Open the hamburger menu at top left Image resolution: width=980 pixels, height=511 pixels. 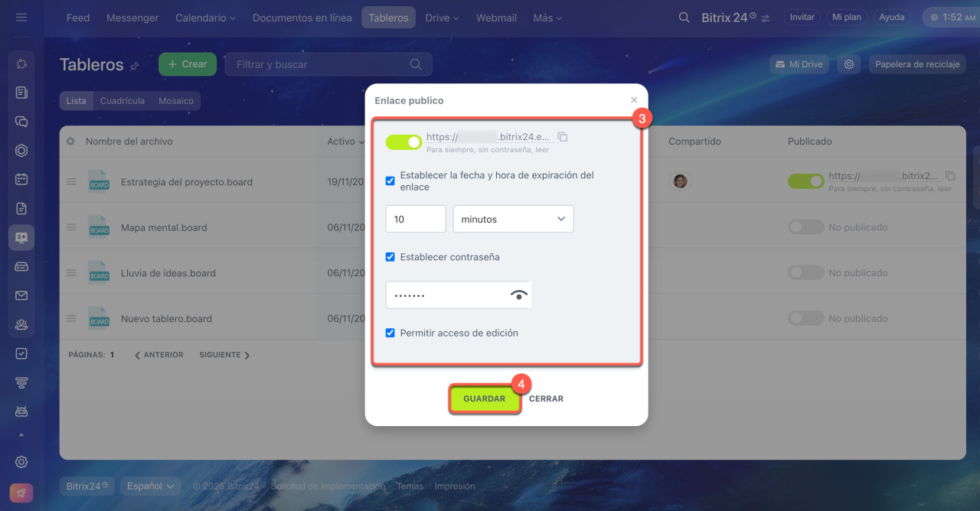pyautogui.click(x=21, y=17)
